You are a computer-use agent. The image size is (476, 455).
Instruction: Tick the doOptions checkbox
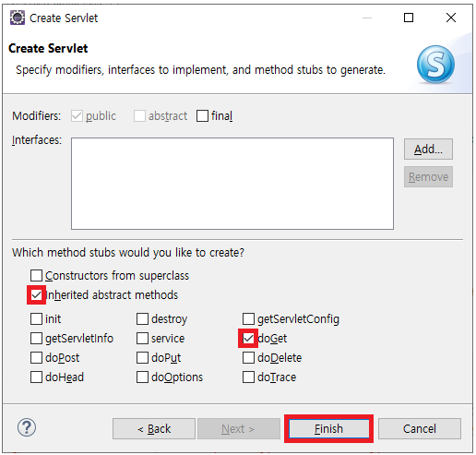click(142, 377)
